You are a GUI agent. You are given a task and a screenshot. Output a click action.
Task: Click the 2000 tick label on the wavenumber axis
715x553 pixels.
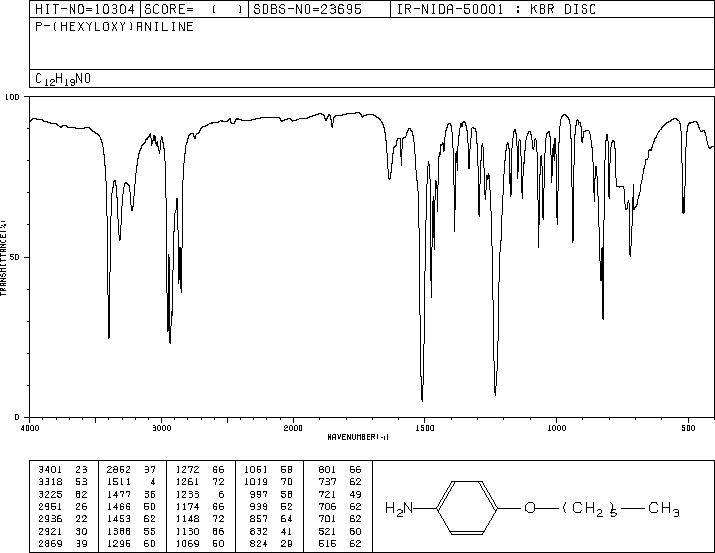(293, 428)
